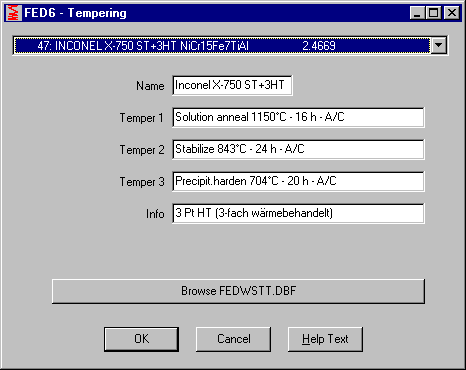The width and height of the screenshot is (466, 370).
Task: Click the 'Temper 1' label text
Action: pos(142,118)
